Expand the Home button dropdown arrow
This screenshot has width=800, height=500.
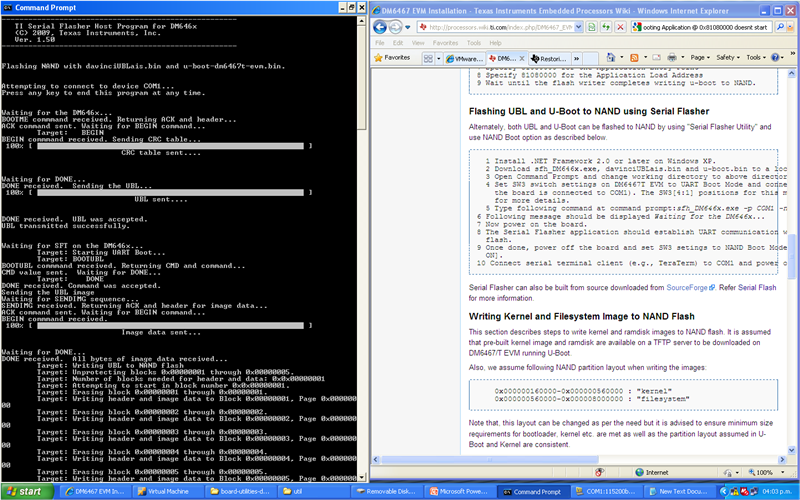point(621,57)
